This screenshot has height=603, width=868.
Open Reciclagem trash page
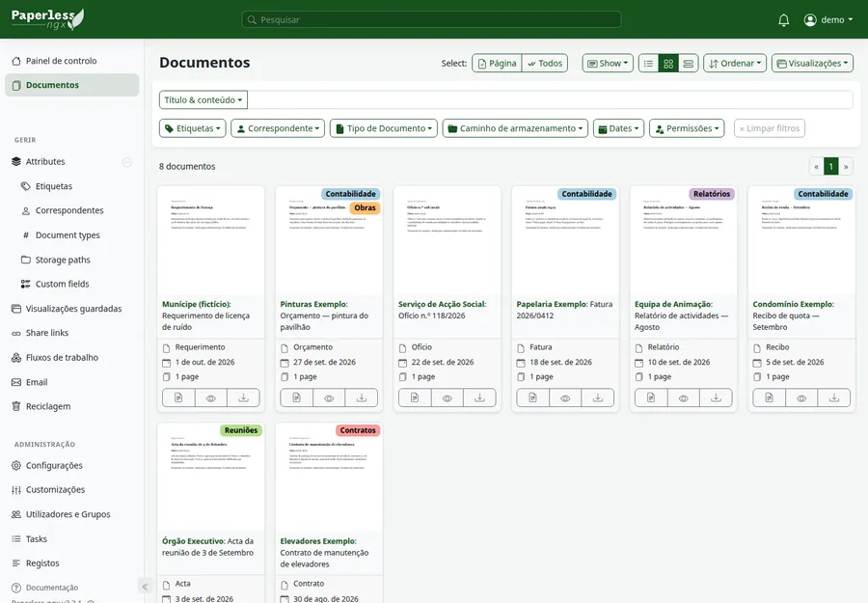tap(72, 406)
